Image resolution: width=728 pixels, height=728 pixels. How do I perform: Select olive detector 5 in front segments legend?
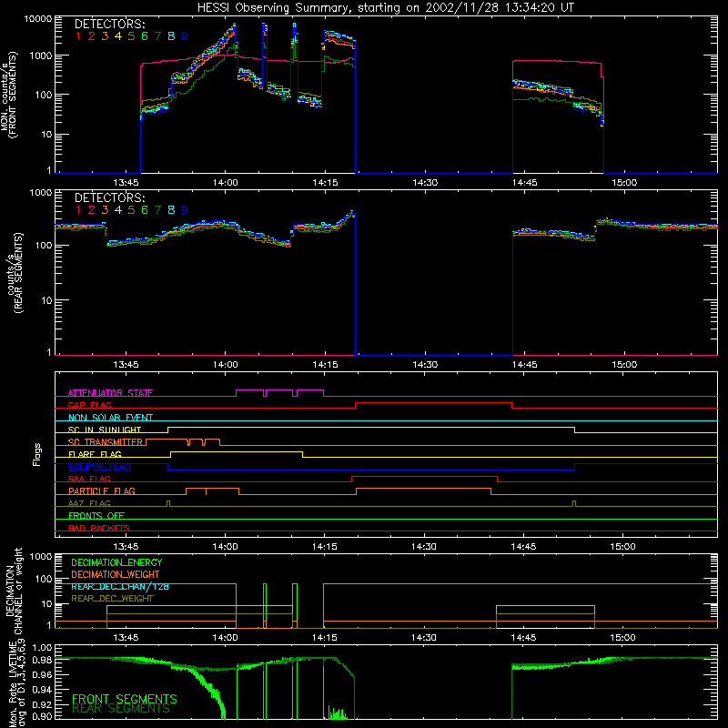pyautogui.click(x=131, y=36)
